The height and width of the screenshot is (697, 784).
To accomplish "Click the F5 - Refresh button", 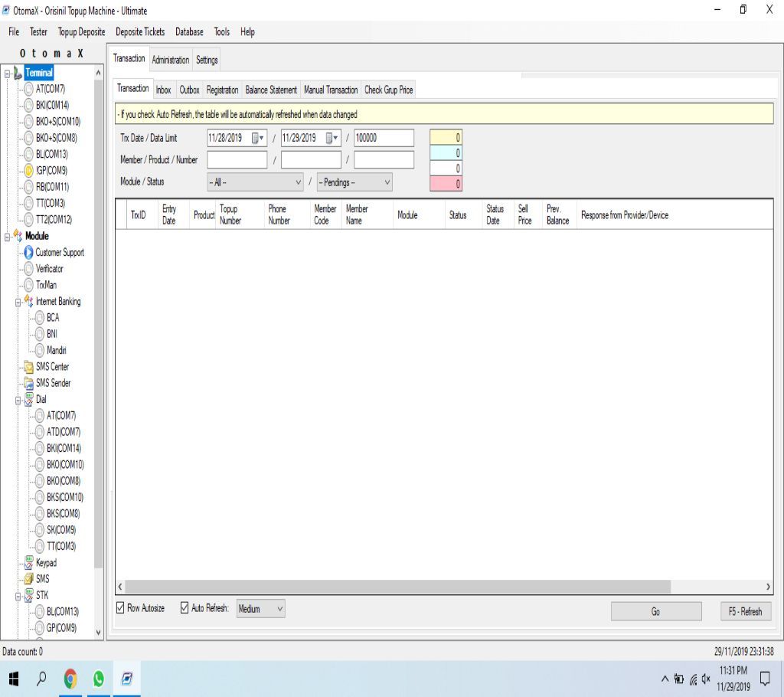I will (x=745, y=611).
